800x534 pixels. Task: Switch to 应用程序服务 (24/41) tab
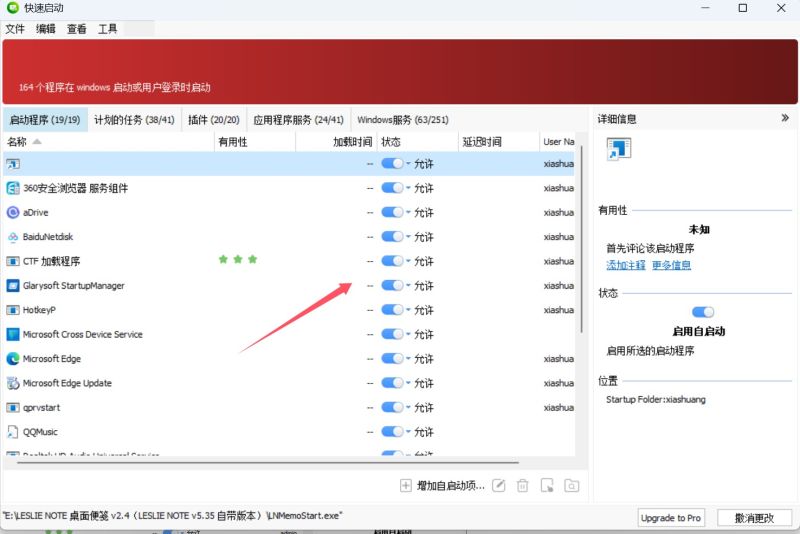(x=298, y=120)
